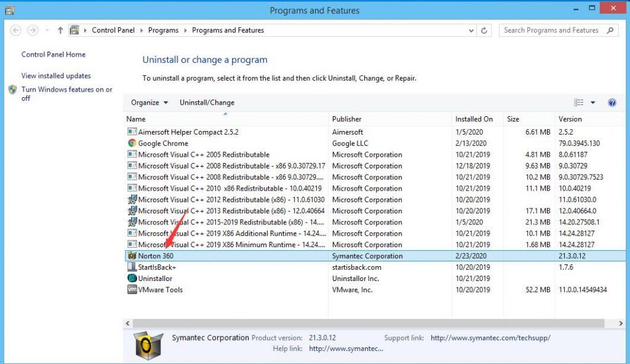Click the StartIsBack+ program icon
Screen dimensions: 630x364
[x=132, y=267]
